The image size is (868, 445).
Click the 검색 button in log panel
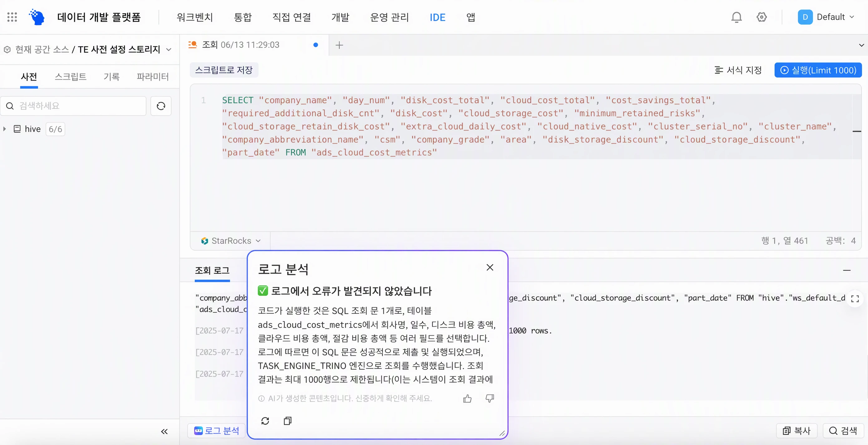point(843,431)
